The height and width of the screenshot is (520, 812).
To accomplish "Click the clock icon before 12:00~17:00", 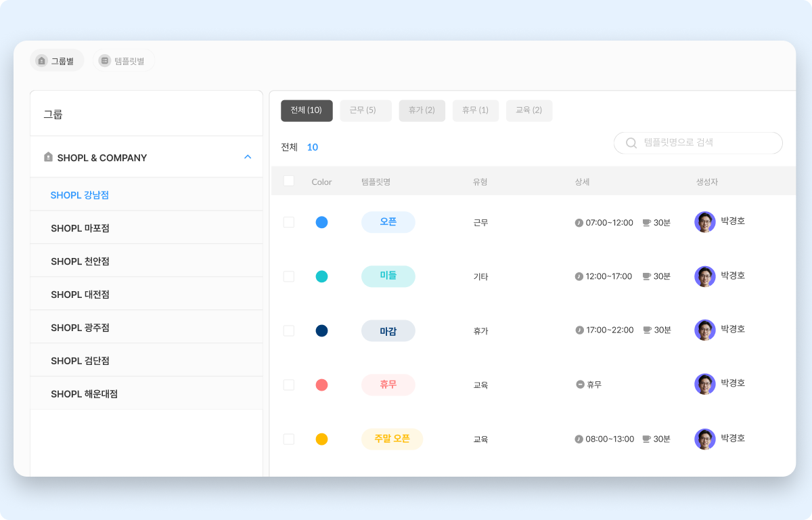I will click(x=579, y=276).
